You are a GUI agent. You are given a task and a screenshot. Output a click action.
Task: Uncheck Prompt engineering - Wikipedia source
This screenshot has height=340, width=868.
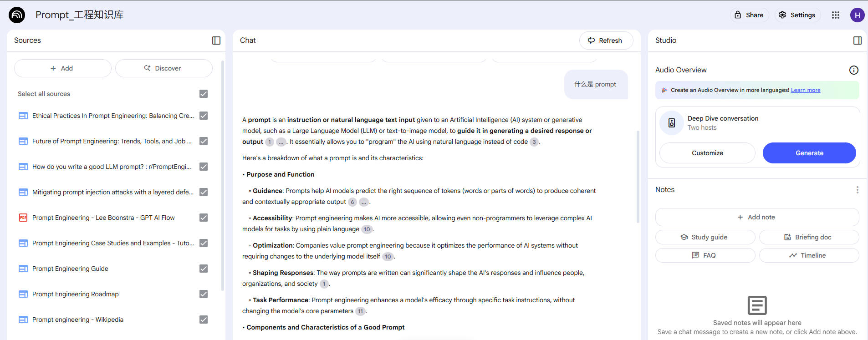click(x=204, y=320)
